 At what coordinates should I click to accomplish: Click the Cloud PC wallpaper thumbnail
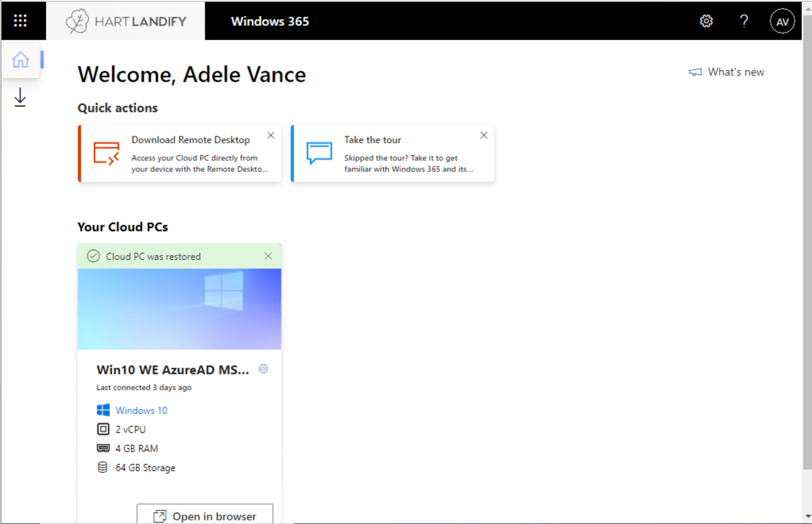click(x=180, y=309)
